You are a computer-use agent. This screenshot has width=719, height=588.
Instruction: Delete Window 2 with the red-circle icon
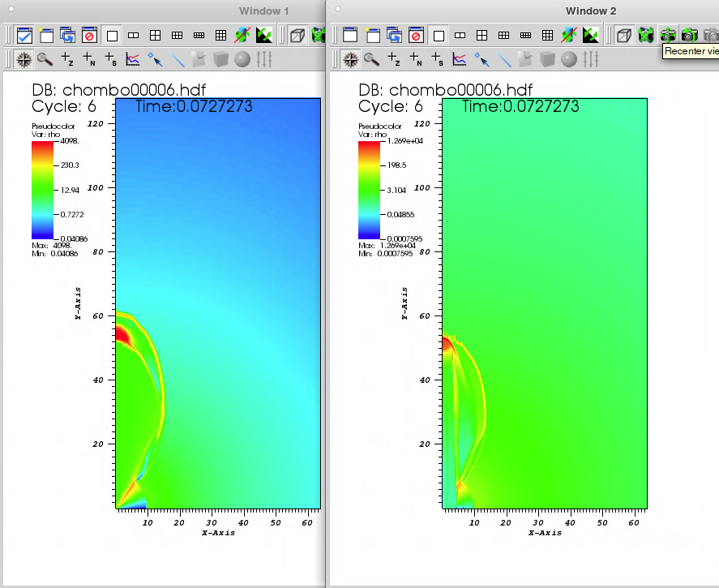[417, 35]
